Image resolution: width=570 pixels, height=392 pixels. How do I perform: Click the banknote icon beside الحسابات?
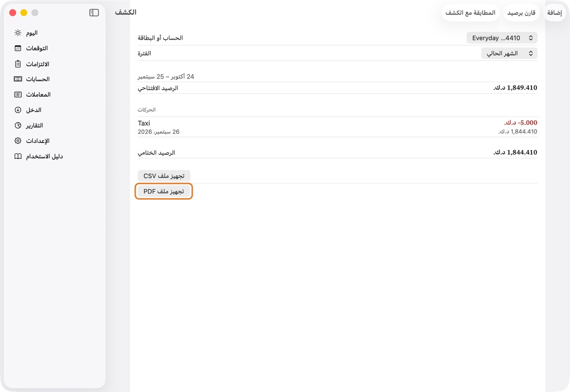[18, 79]
